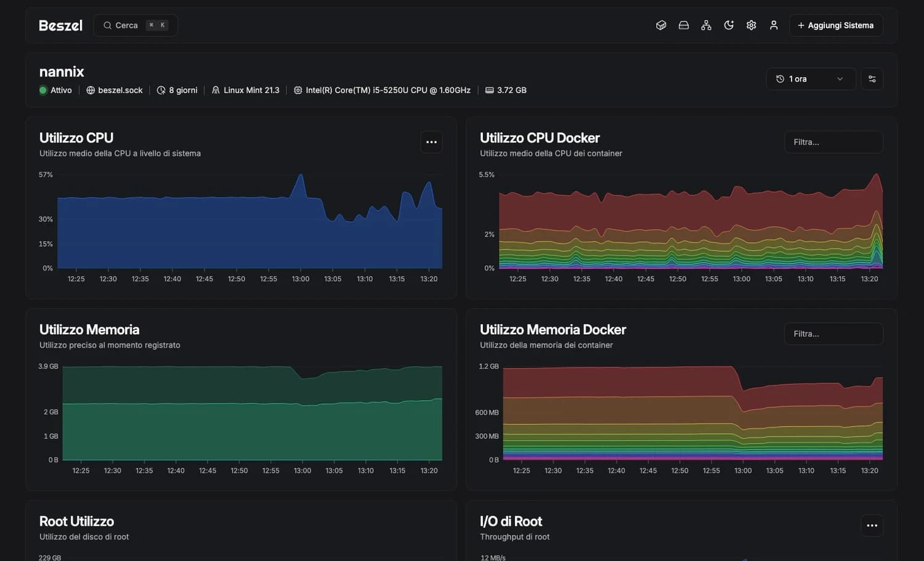Screen dimensions: 924x561
Task: Focus the Filtra field in Utilizzo Memoria Docker
Action: pos(833,334)
